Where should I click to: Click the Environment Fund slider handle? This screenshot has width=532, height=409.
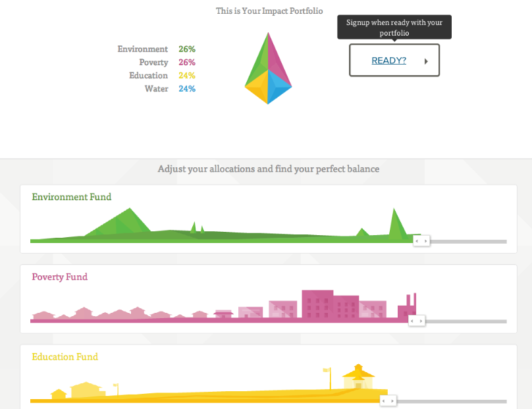click(421, 241)
